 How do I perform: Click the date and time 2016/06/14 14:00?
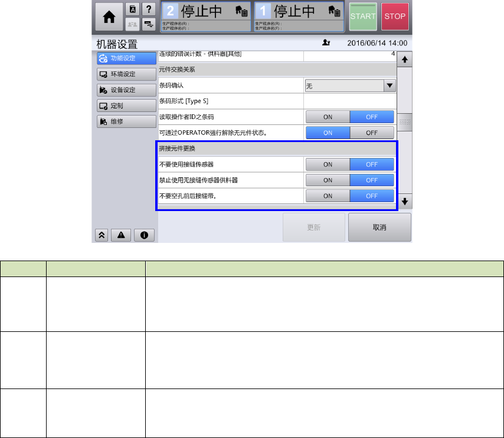pyautogui.click(x=377, y=43)
